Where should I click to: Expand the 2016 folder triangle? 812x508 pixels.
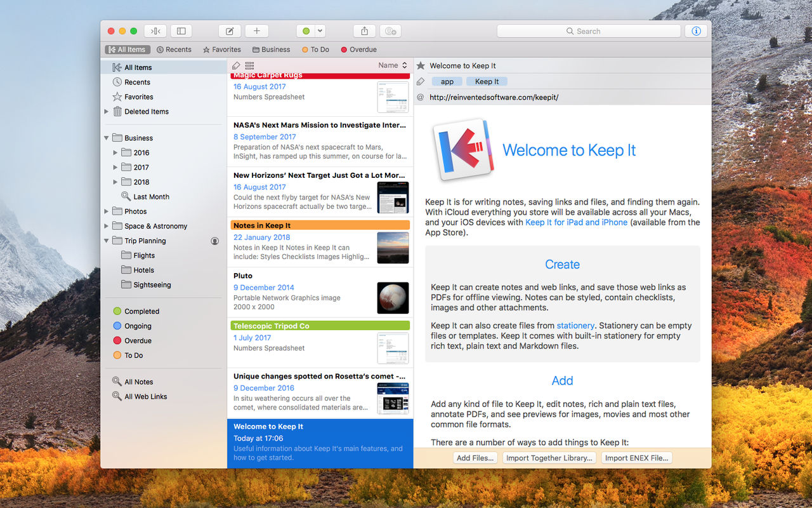coord(115,152)
